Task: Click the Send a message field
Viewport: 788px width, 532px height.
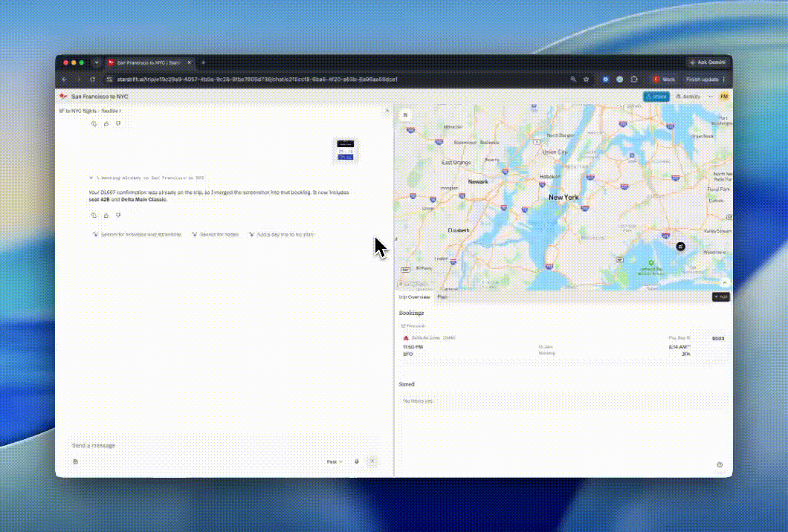Action: tap(224, 446)
